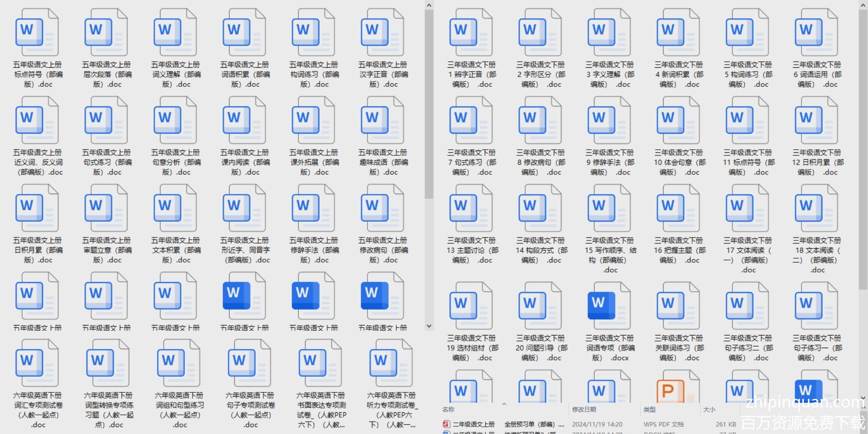Click the 三年级语文下册 词语专项 docx file icon

point(609,306)
